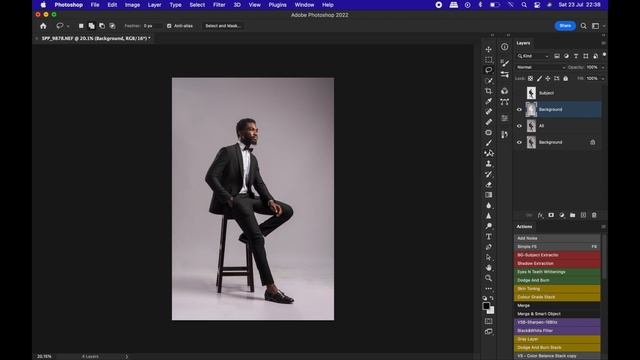Open the layer Kind filter dropdown
Viewport: 640px width, 360px height.
click(534, 56)
